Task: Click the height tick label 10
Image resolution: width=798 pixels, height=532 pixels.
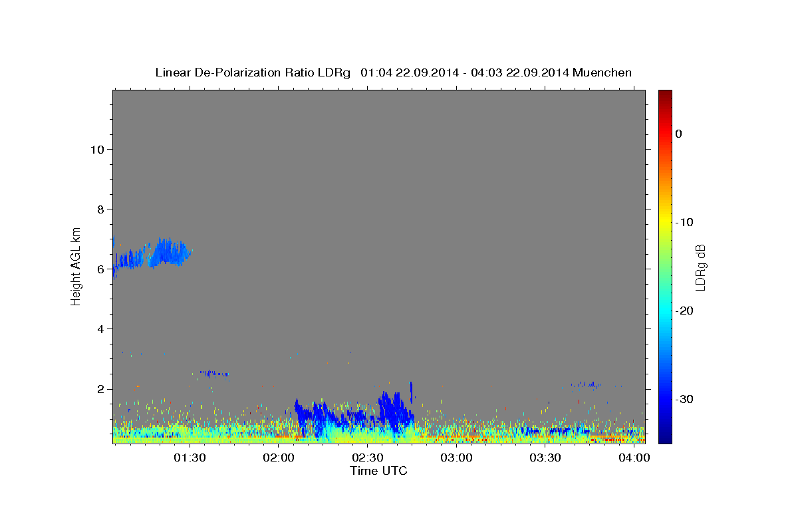Action: (x=96, y=149)
